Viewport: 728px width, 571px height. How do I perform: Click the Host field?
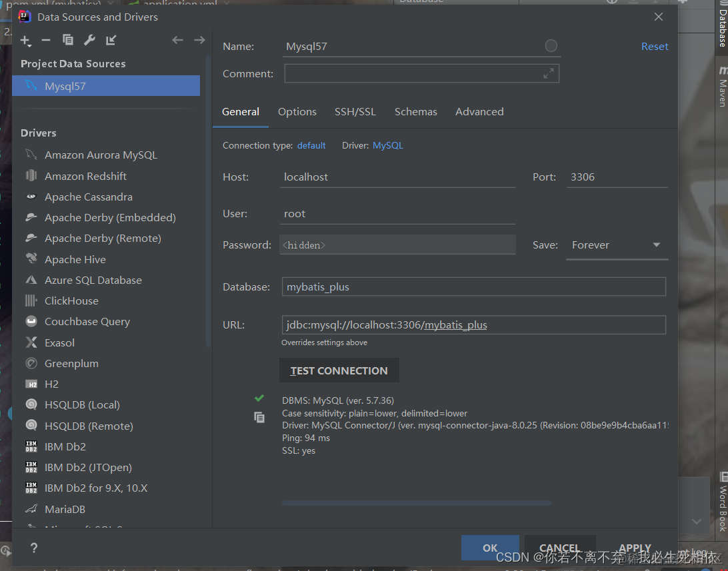(398, 177)
